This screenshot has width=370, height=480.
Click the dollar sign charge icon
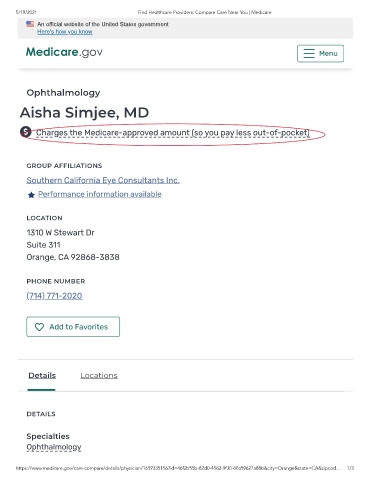point(26,132)
